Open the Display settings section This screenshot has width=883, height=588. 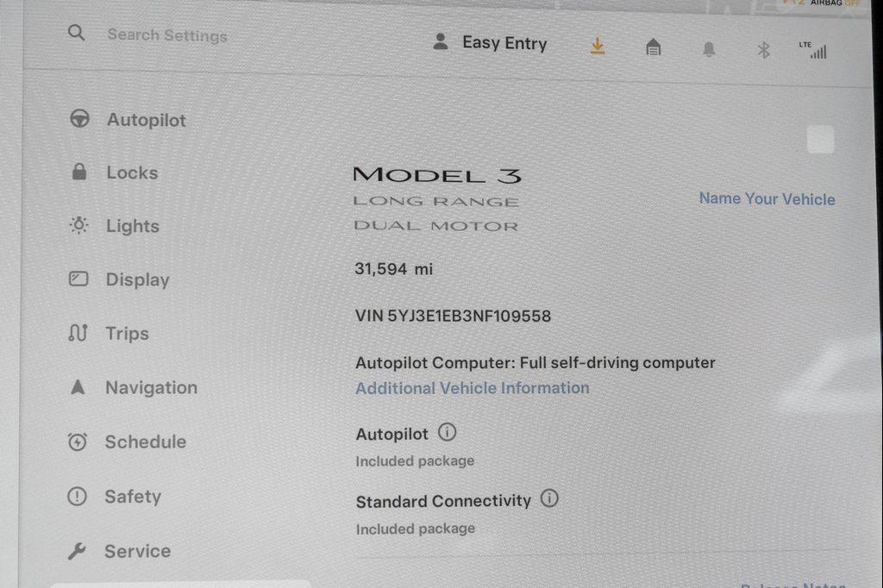point(119,279)
